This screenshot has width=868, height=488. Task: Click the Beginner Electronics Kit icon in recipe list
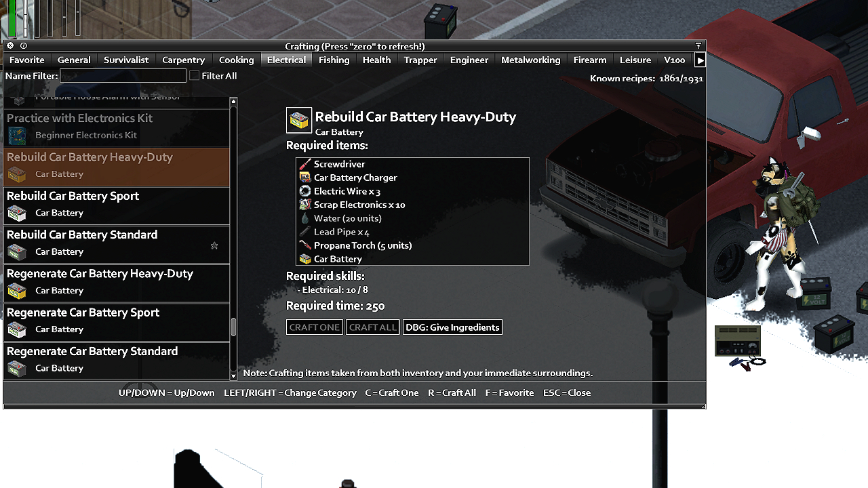(x=17, y=136)
